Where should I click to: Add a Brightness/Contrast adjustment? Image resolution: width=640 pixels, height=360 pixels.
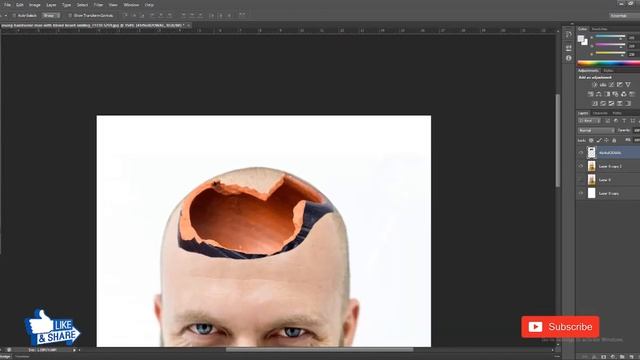click(x=595, y=84)
